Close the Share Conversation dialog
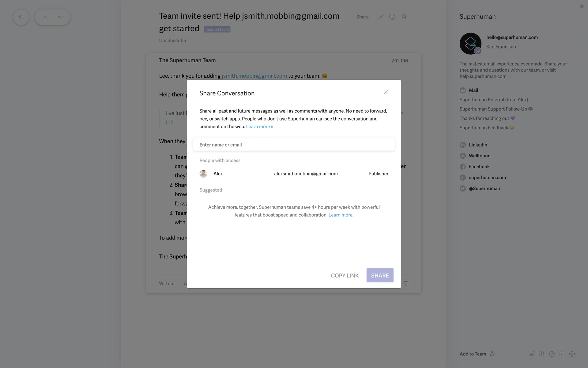The image size is (588, 368). click(x=386, y=92)
